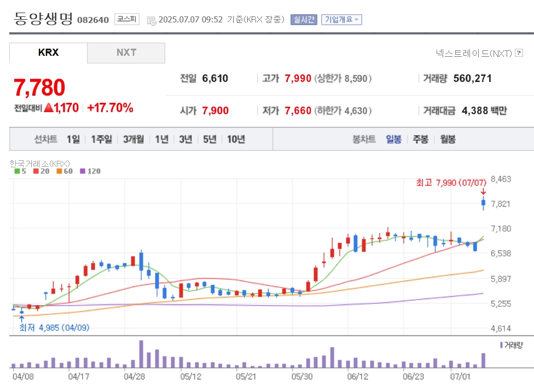This screenshot has width=534, height=392.
Task: Click the opening price value 7,900
Action: 215,110
